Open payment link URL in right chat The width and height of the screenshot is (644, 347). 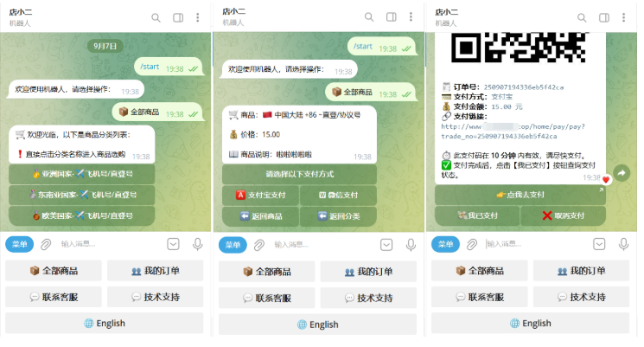513,132
